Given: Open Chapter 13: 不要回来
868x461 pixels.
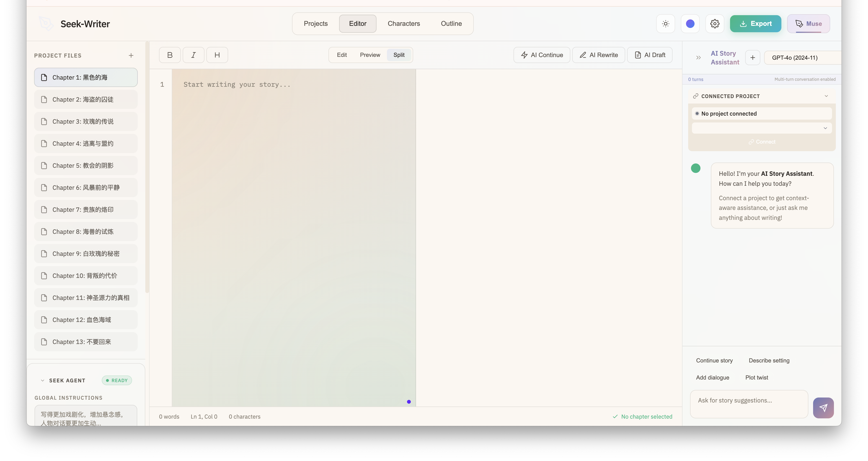Looking at the screenshot, I should pos(86,342).
